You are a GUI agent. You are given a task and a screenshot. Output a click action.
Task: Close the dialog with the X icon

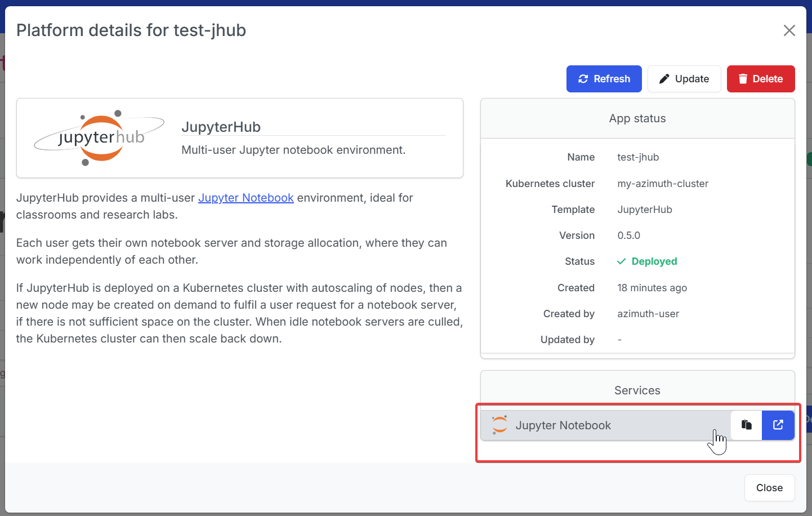click(x=789, y=30)
